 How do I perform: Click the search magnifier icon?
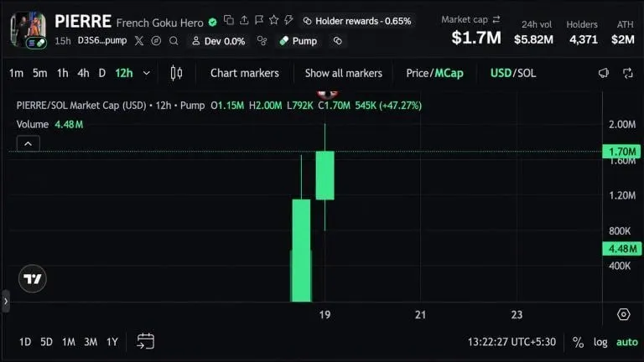pyautogui.click(x=174, y=40)
